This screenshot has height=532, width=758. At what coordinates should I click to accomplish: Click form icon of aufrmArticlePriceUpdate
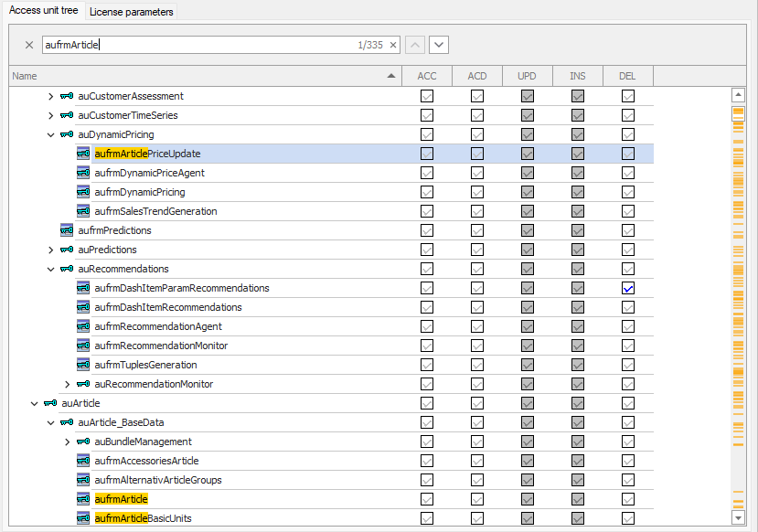(x=83, y=154)
